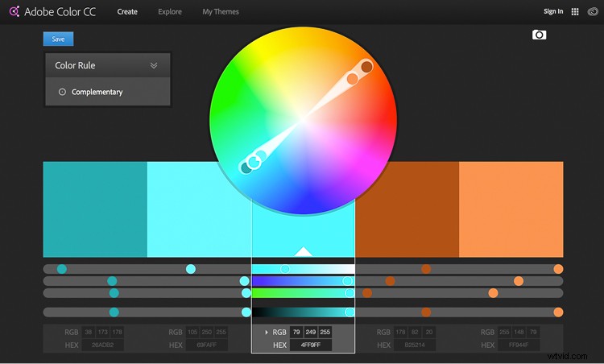Expand the Color Rule double chevron

pyautogui.click(x=154, y=65)
